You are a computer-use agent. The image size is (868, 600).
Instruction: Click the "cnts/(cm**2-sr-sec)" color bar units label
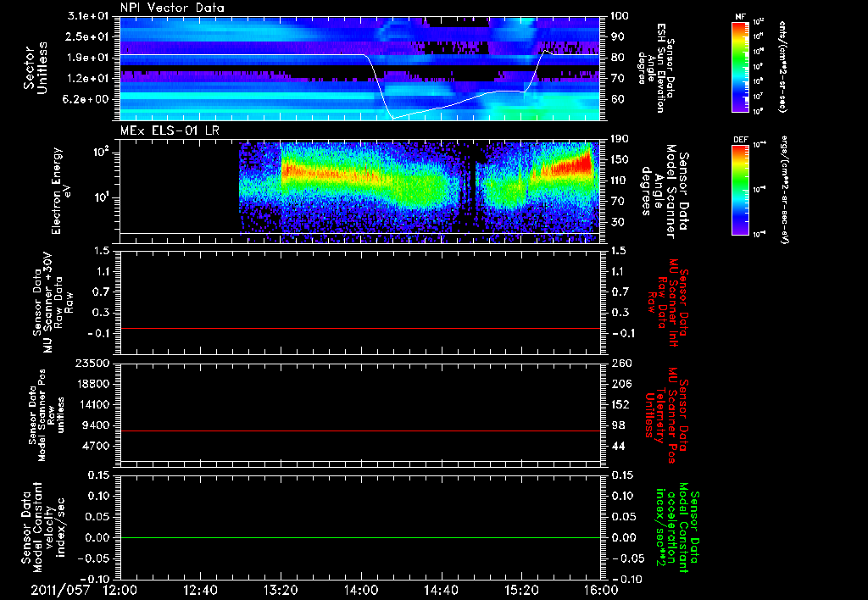(783, 67)
